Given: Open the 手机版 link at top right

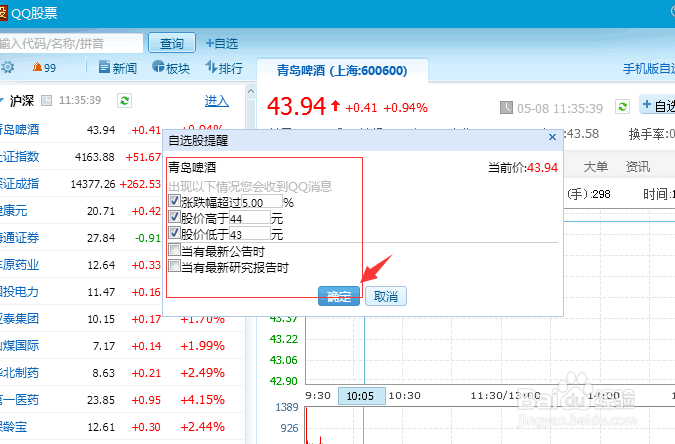Looking at the screenshot, I should click(x=649, y=68).
